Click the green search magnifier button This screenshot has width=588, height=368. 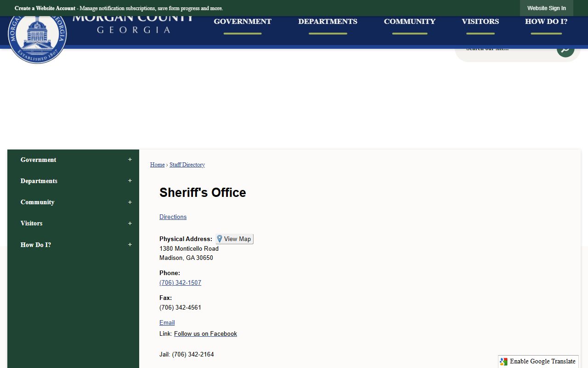click(565, 52)
